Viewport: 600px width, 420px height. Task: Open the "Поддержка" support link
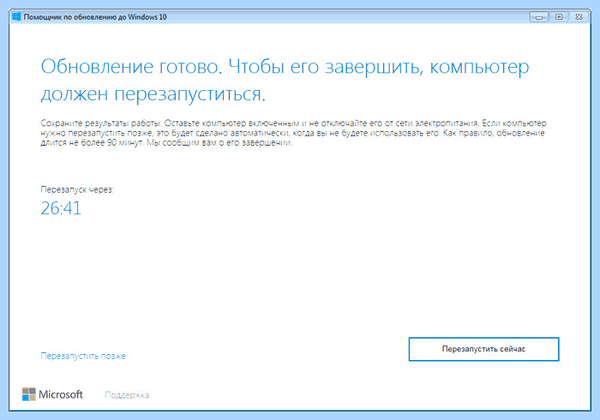(x=127, y=395)
